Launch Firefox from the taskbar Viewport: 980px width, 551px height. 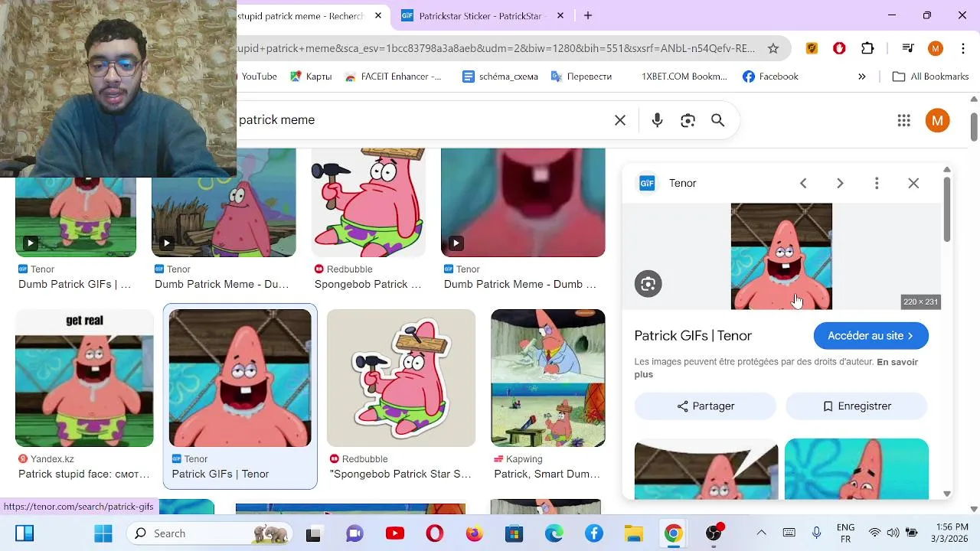[x=475, y=533]
